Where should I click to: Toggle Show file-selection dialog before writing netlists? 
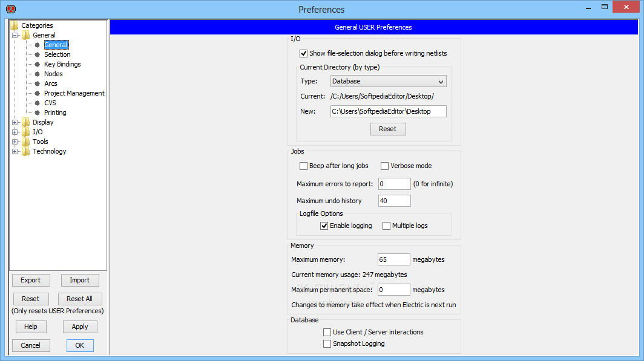pos(303,53)
